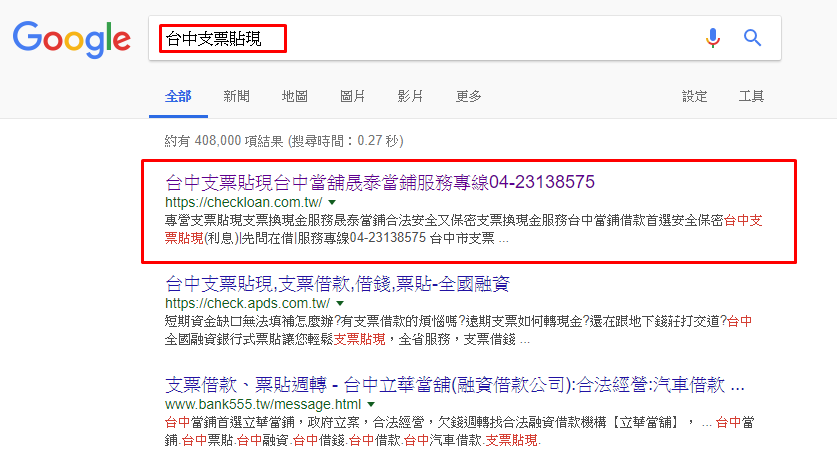
Task: Switch to the 地圖 tab
Action: (294, 96)
